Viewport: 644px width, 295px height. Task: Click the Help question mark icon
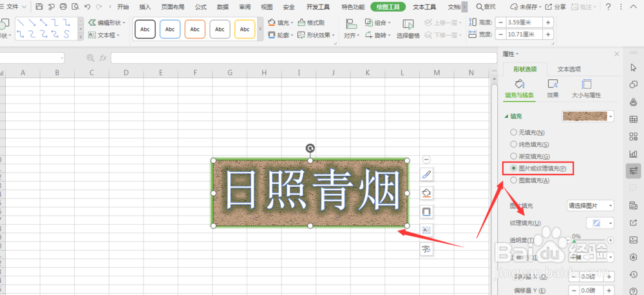pos(608,6)
